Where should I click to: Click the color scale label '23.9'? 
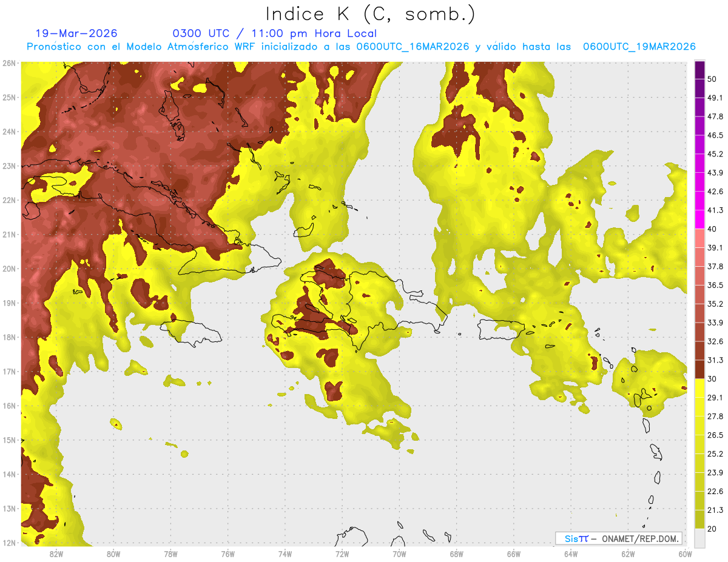click(x=715, y=473)
